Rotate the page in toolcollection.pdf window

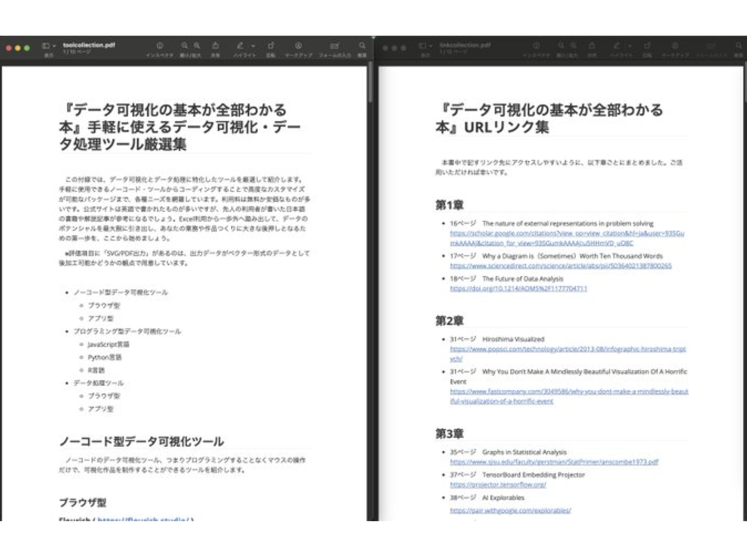point(271,46)
